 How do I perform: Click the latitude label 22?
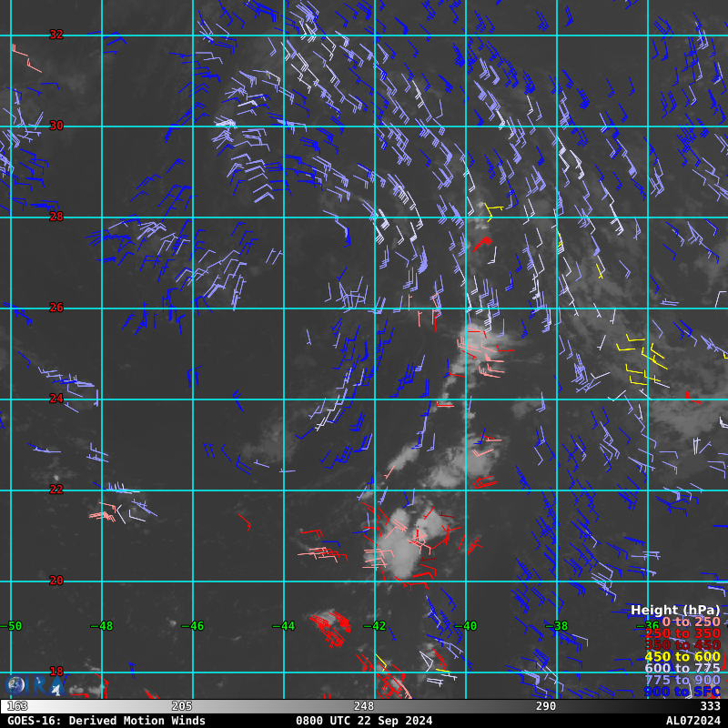[56, 490]
